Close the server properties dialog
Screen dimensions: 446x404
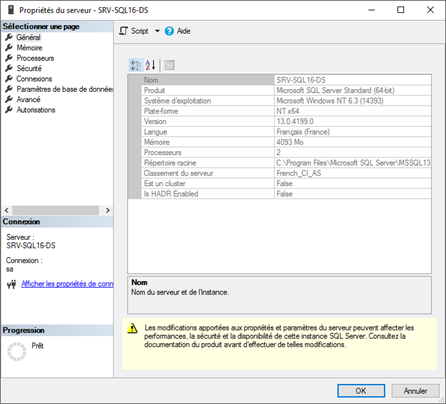click(x=430, y=10)
